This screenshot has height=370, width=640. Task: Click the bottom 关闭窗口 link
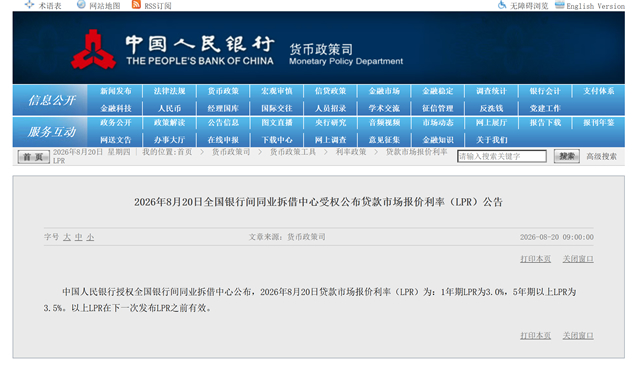(x=578, y=335)
